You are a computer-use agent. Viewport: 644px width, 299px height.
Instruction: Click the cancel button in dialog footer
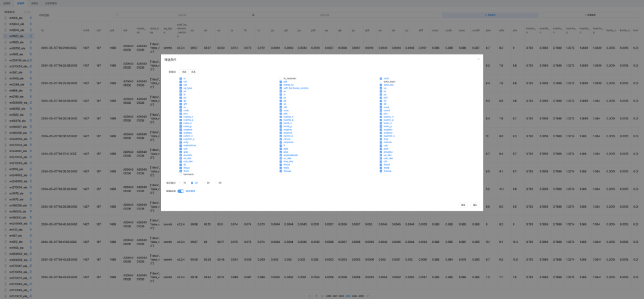point(463,204)
